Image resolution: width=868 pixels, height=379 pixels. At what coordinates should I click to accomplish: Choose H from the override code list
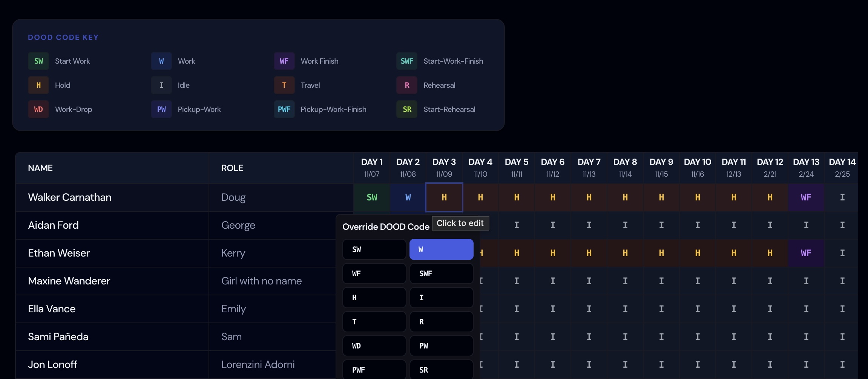[x=374, y=297]
